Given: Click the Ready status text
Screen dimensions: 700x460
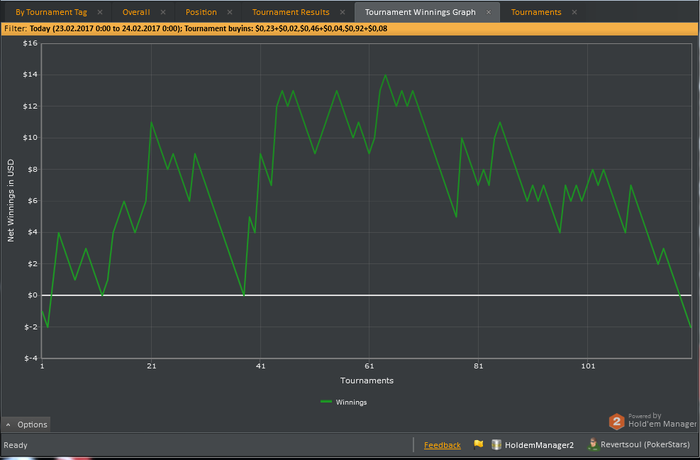Looking at the screenshot, I should pos(16,445).
